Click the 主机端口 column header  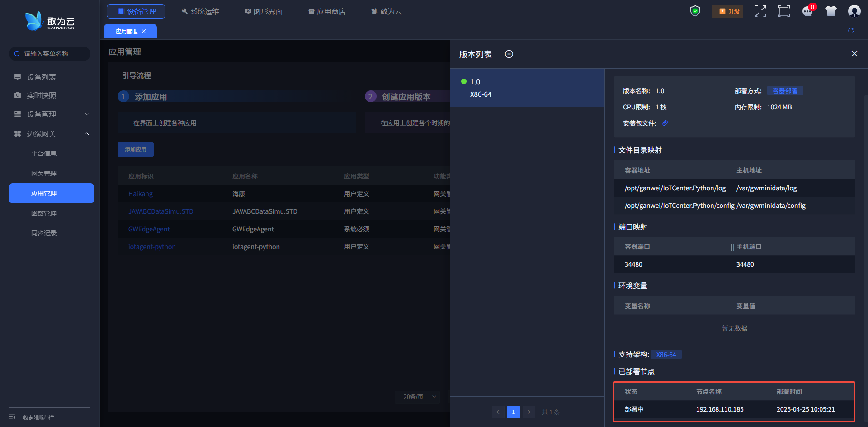[x=749, y=247]
